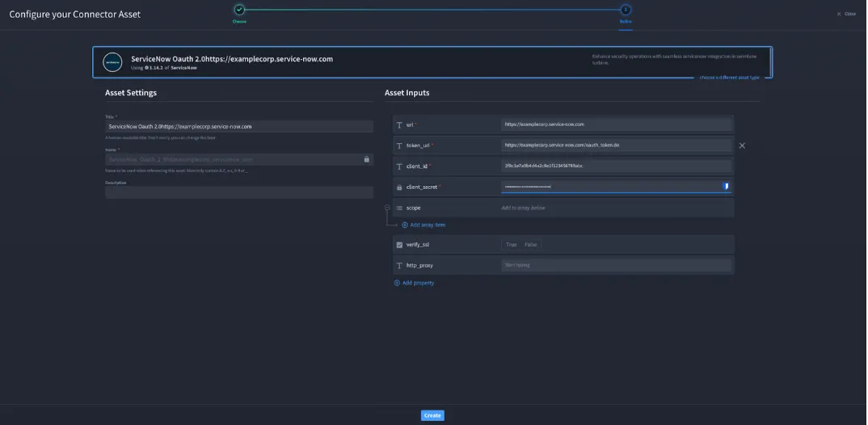Click the client_secret password field
868x425 pixels.
pyautogui.click(x=616, y=187)
